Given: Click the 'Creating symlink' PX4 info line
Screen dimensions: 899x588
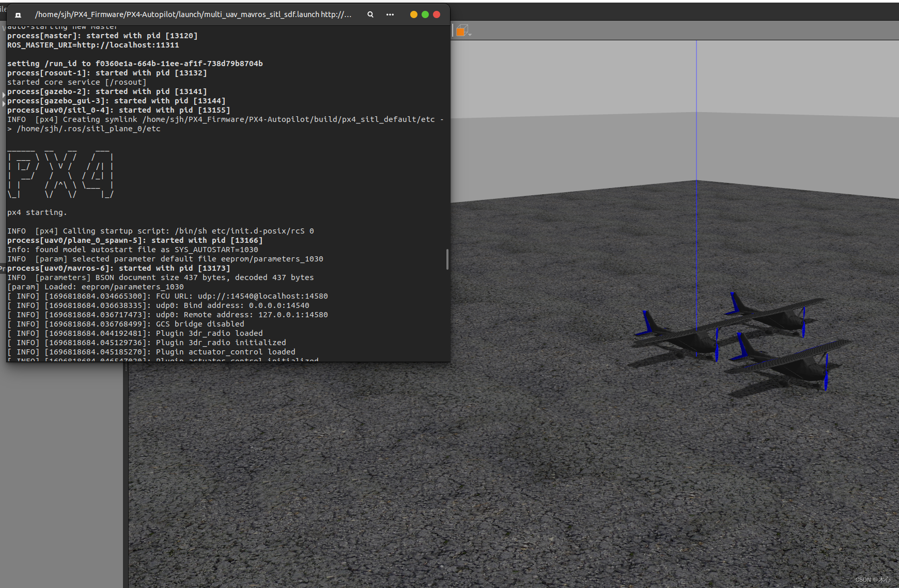Looking at the screenshot, I should 225,124.
